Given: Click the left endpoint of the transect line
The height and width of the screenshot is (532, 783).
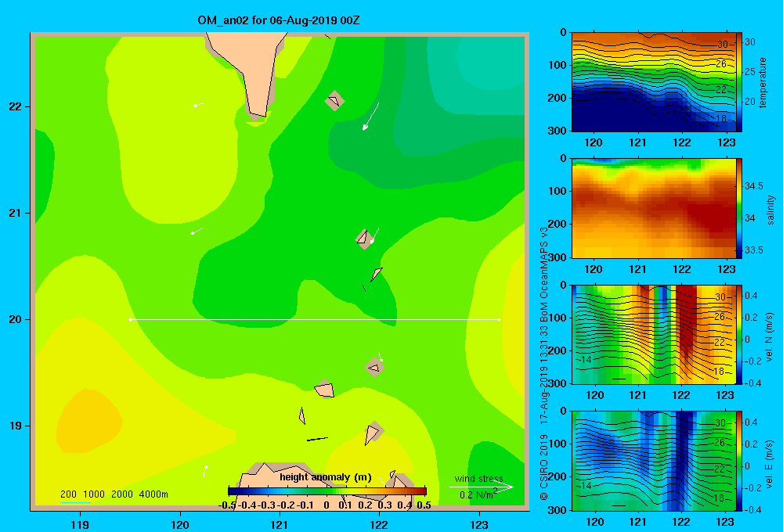Looking at the screenshot, I should (130, 319).
